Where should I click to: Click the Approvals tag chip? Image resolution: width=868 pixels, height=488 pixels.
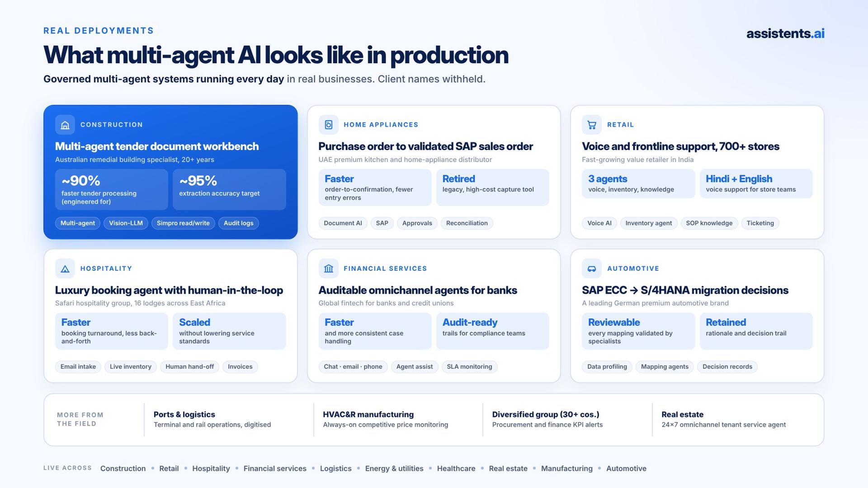417,223
